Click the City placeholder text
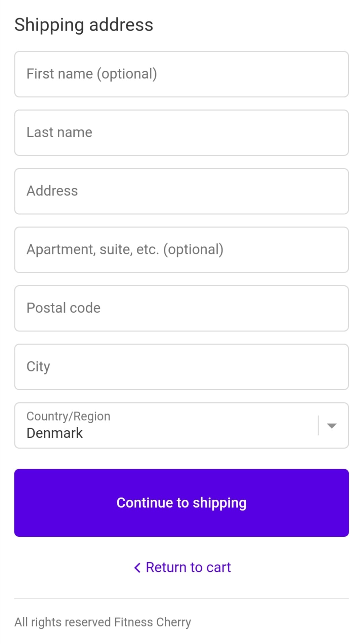The image size is (363, 644). tap(38, 367)
